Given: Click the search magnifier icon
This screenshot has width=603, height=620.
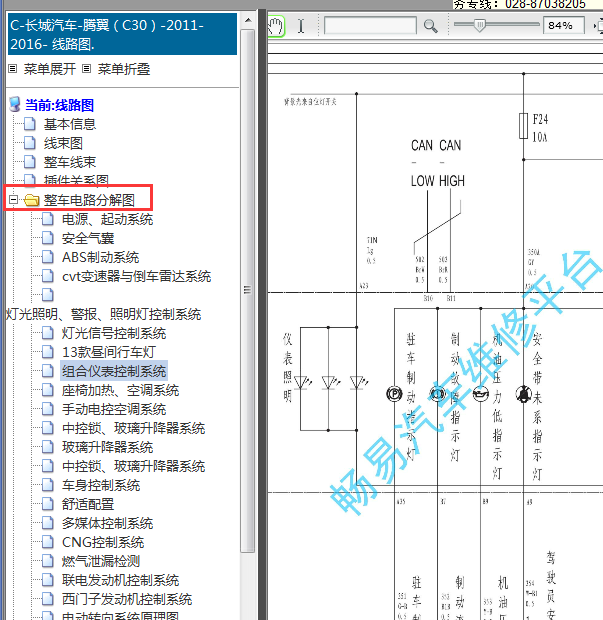Looking at the screenshot, I should (x=430, y=26).
